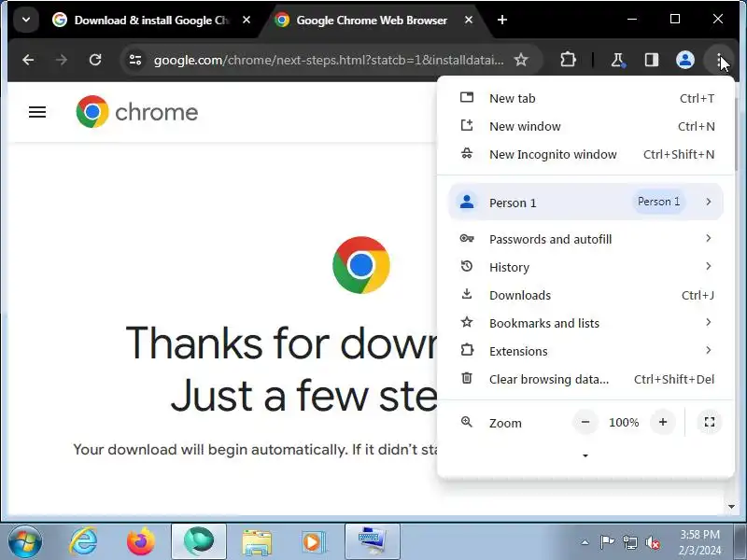Enter fullscreen mode with the fullscreen icon
This screenshot has width=747, height=560.
pyautogui.click(x=710, y=422)
